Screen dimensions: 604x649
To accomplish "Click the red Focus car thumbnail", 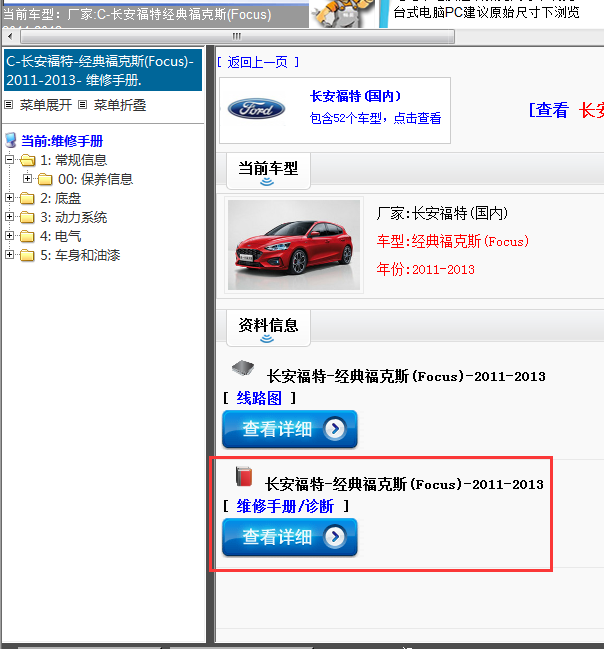I will (294, 245).
